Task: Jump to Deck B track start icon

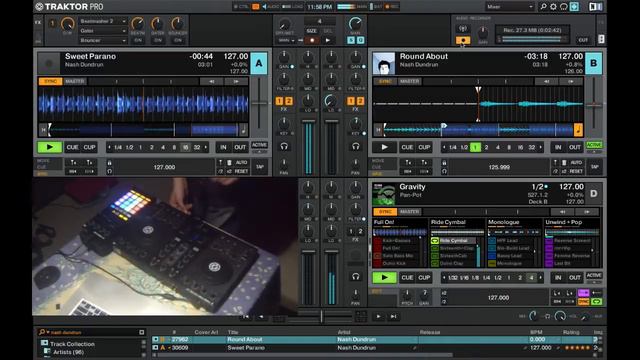Action: tap(378, 130)
